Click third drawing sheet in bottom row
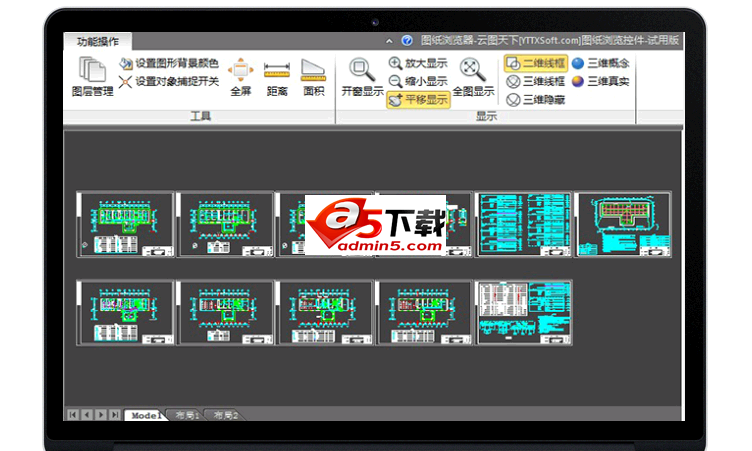The width and height of the screenshot is (752, 451). (325, 313)
